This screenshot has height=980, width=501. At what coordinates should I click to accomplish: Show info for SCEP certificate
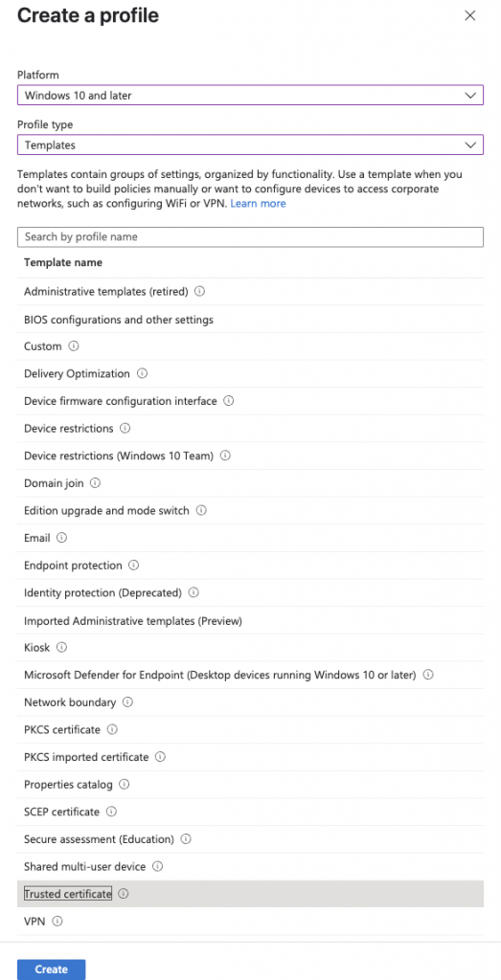click(x=111, y=812)
